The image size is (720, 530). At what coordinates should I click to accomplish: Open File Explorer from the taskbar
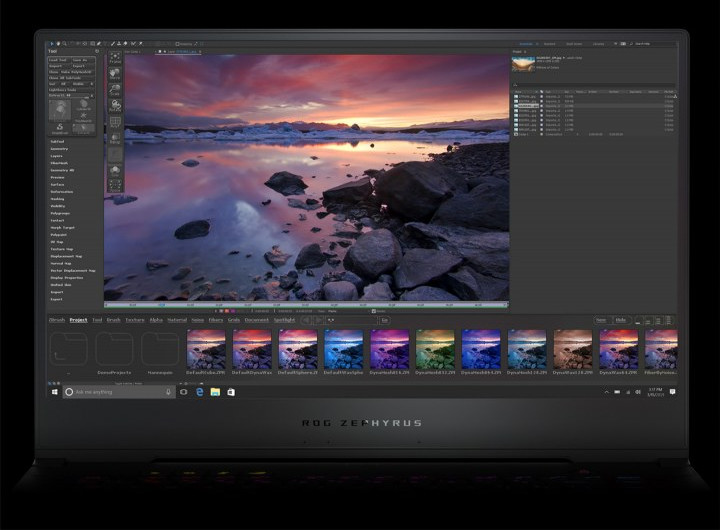(x=215, y=392)
